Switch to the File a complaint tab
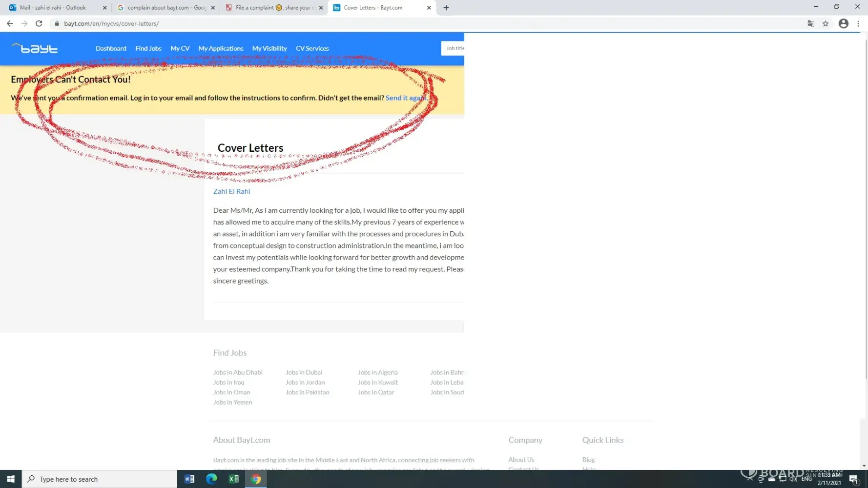 click(x=274, y=8)
